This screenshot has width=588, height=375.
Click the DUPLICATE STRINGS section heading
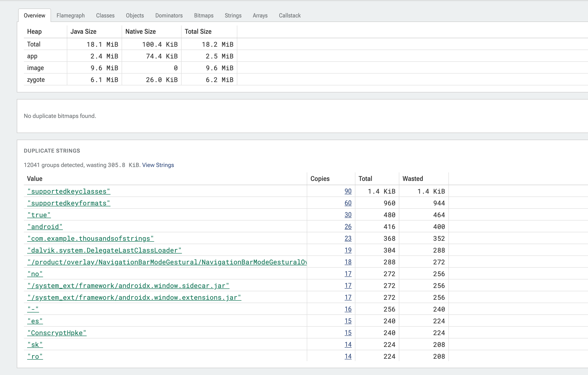[x=52, y=151]
